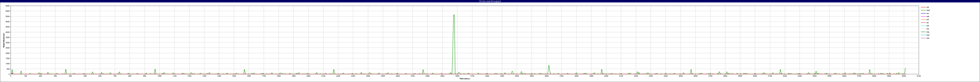The width and height of the screenshot is (980, 82).
Task: Click the chart title '09 disk read throughput'
Action: (x=490, y=1)
